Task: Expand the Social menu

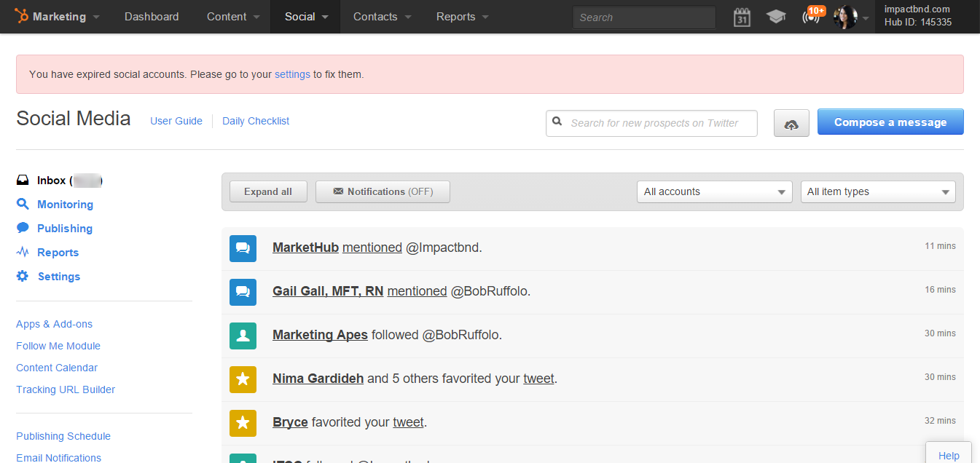Action: click(x=306, y=16)
